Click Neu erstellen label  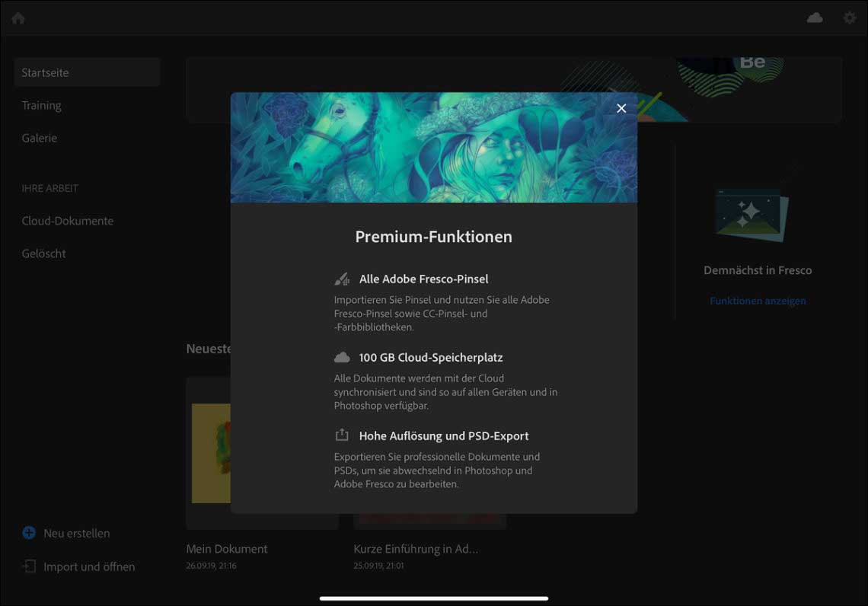tap(76, 534)
